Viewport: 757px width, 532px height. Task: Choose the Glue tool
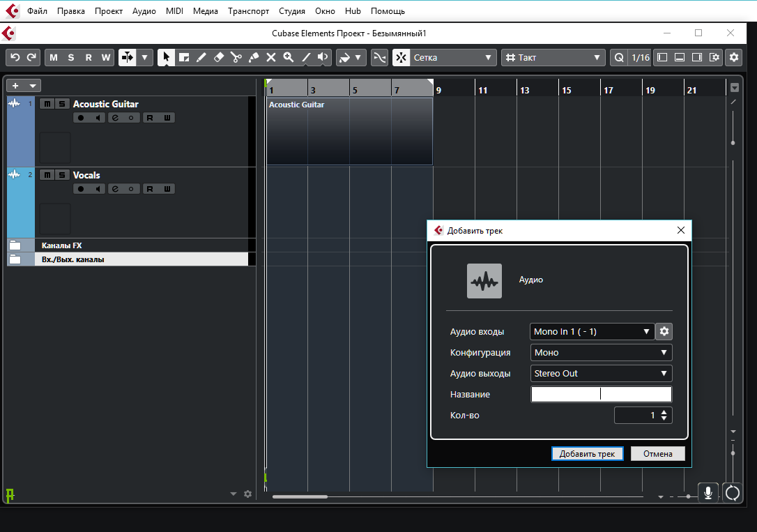coord(254,58)
